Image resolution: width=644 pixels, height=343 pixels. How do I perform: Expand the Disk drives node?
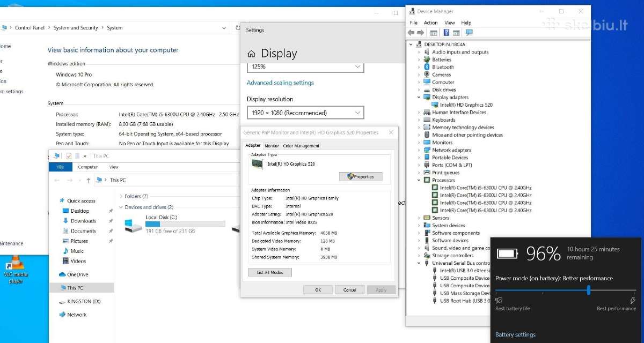click(x=419, y=90)
